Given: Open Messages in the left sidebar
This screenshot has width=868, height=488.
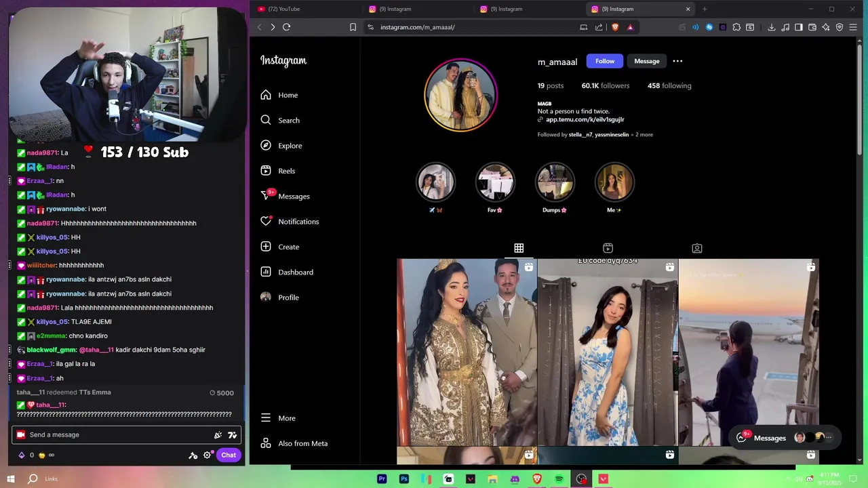Looking at the screenshot, I should (x=285, y=196).
